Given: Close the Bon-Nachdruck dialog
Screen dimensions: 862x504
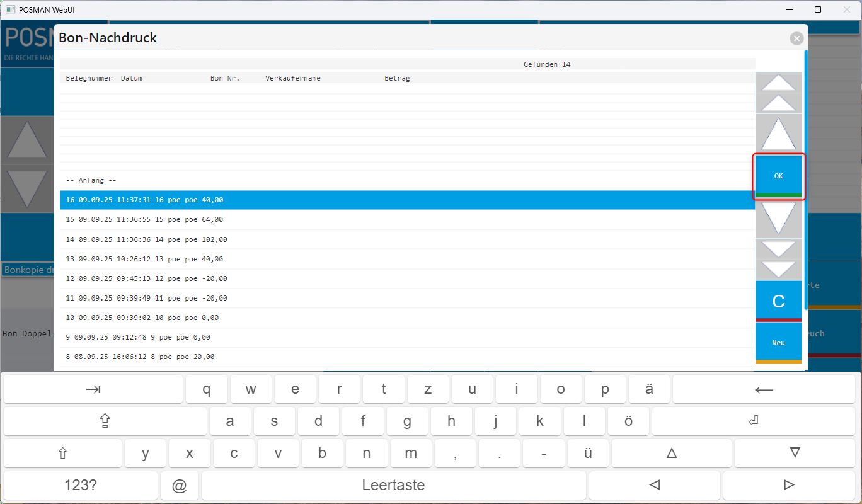Looking at the screenshot, I should (x=797, y=38).
